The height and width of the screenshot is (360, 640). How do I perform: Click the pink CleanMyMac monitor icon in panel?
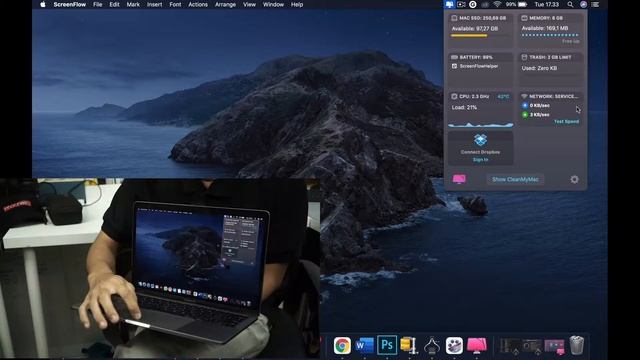point(459,179)
